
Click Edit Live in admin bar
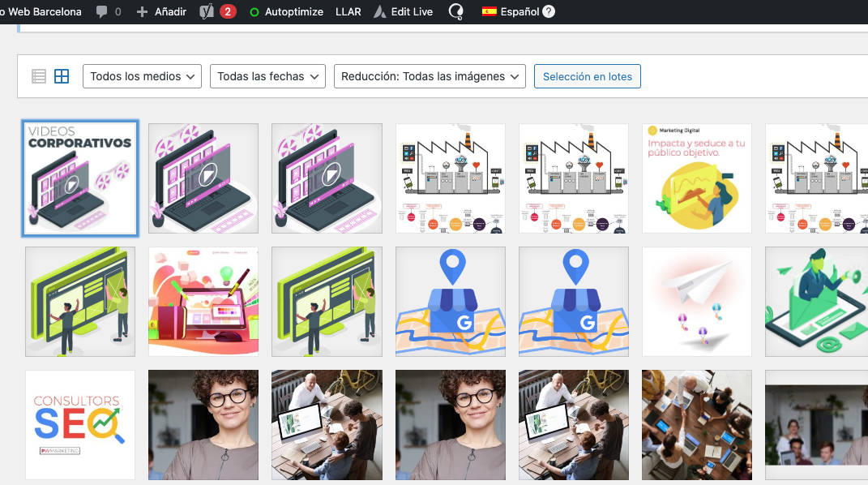pyautogui.click(x=412, y=11)
